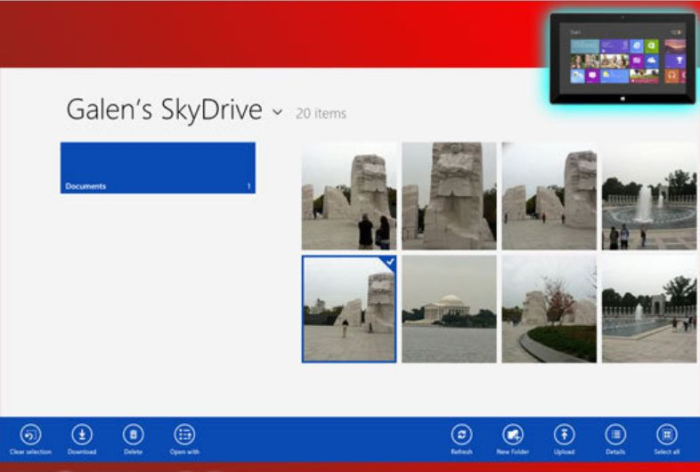Select photo with red tree and curved path

point(549,309)
